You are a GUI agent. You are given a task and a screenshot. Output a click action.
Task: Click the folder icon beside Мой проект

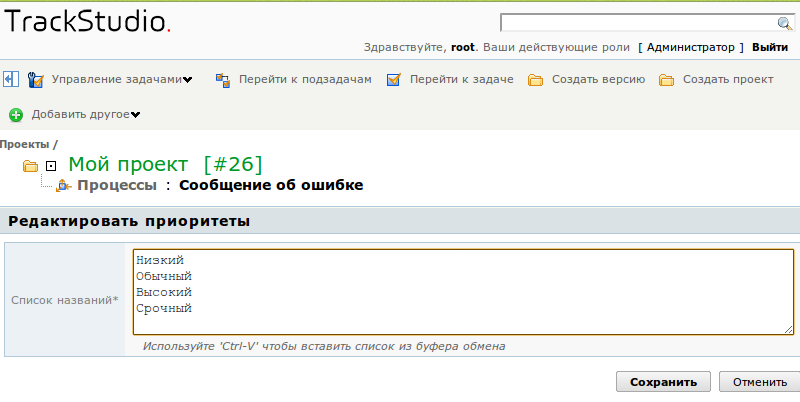pyautogui.click(x=30, y=165)
